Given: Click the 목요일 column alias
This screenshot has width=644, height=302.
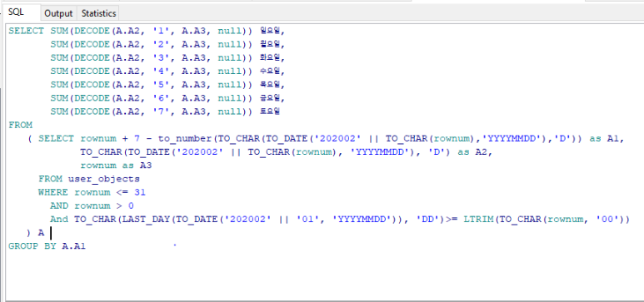Looking at the screenshot, I should click(x=270, y=85).
